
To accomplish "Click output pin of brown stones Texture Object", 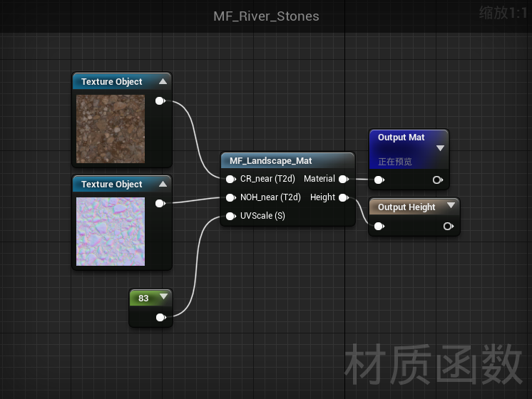I will click(160, 100).
